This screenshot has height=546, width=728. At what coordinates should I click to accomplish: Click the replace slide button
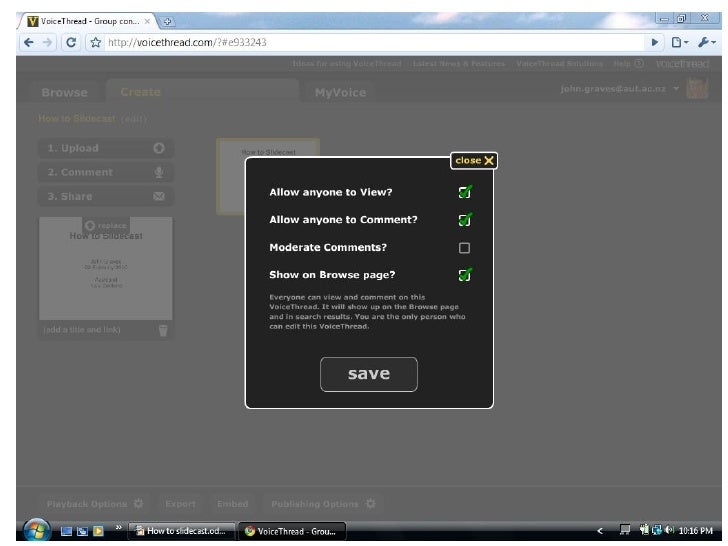[x=106, y=226]
